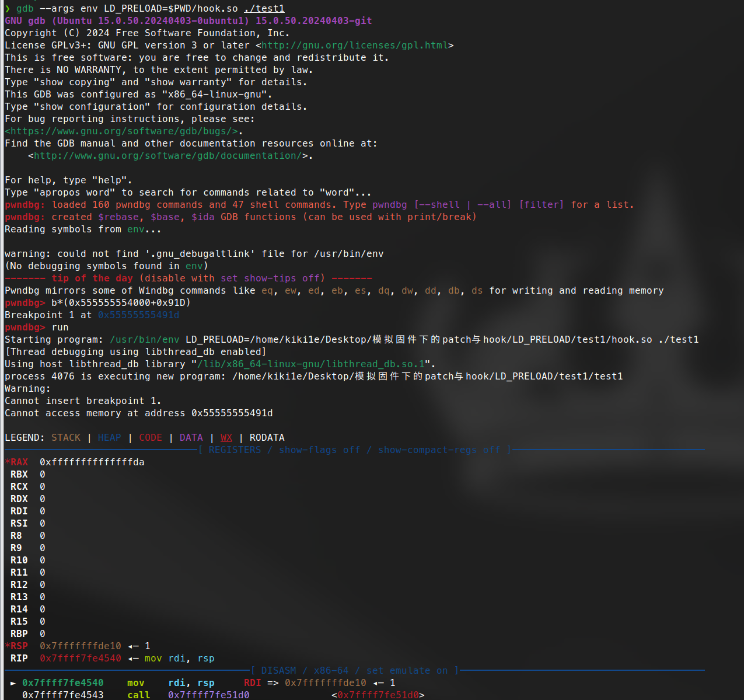744x700 pixels.
Task: Click the call target address 0x7ffff7fe51d0
Action: pos(208,695)
